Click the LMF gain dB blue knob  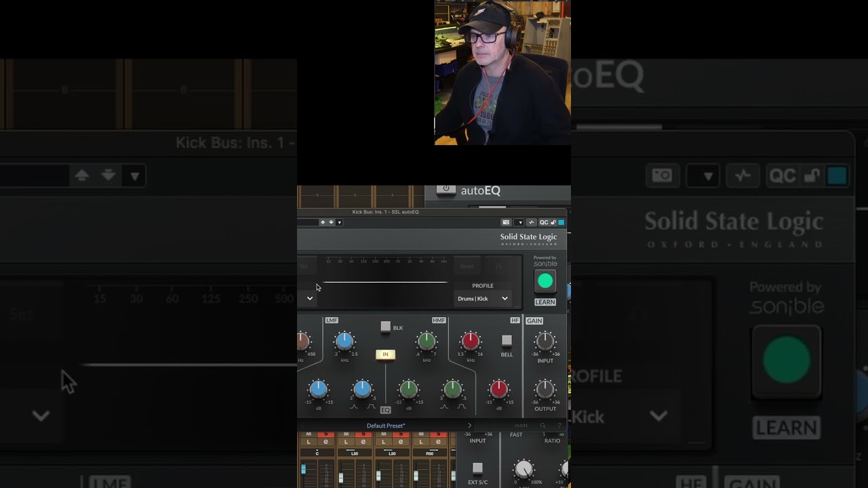318,389
